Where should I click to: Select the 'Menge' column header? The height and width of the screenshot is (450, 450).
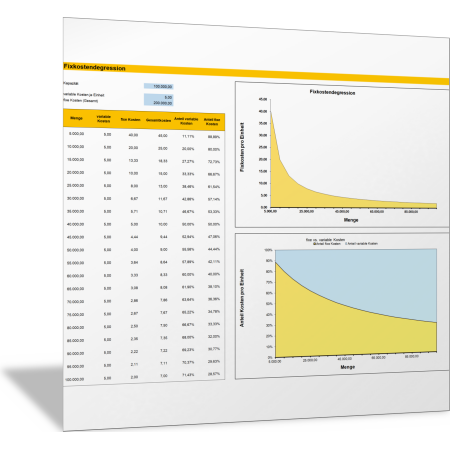point(76,118)
